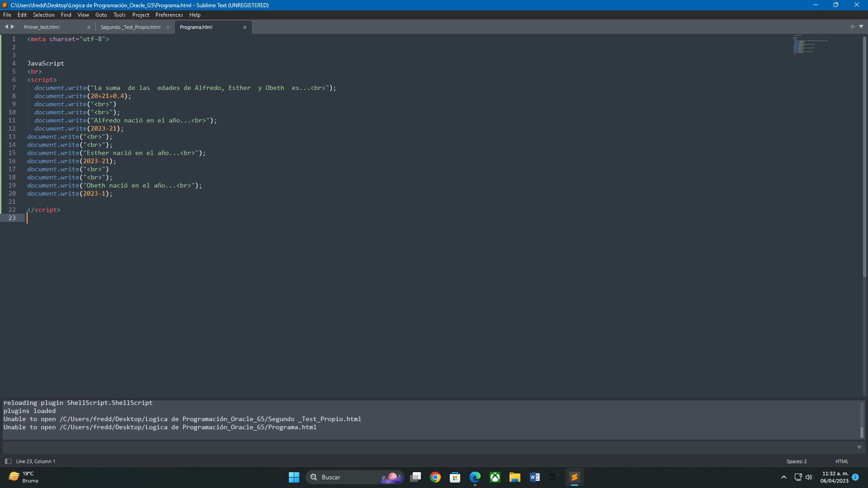868x488 pixels.
Task: Open the Edit menu
Action: pos(22,15)
